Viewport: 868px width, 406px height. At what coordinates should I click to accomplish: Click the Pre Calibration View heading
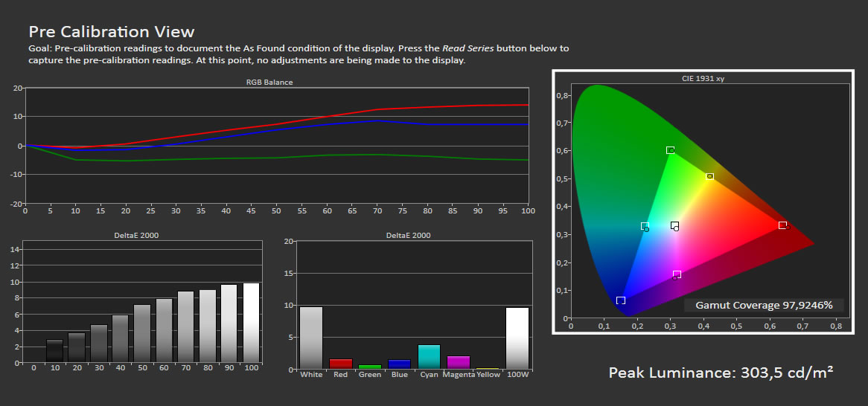pos(112,32)
